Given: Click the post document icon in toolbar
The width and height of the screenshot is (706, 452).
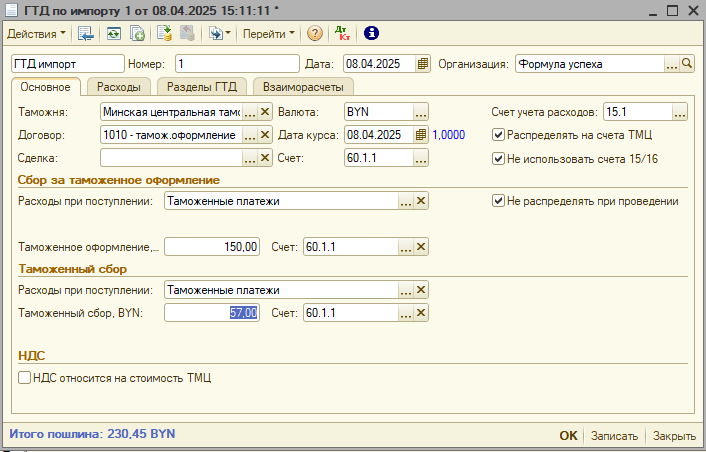Looking at the screenshot, I should [164, 33].
